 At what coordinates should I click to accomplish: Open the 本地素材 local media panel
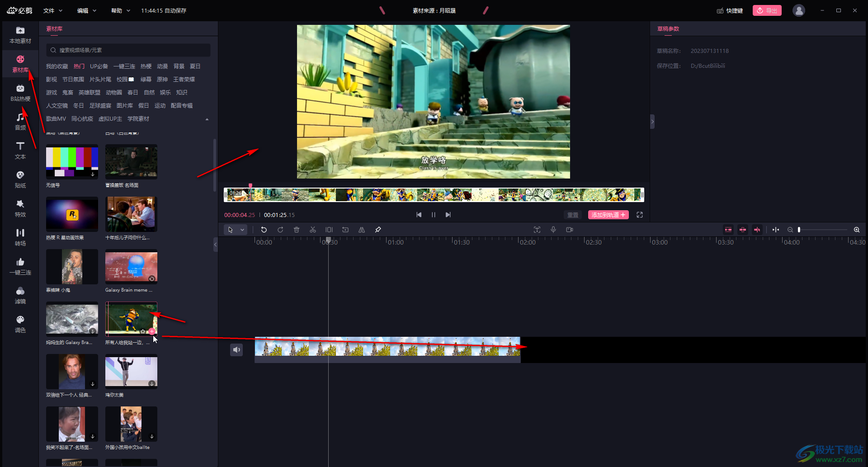coord(20,35)
